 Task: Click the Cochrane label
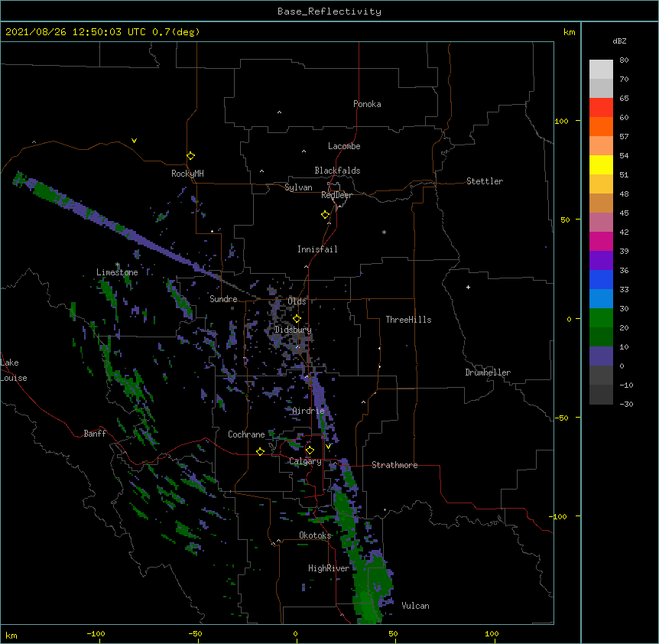click(x=246, y=434)
